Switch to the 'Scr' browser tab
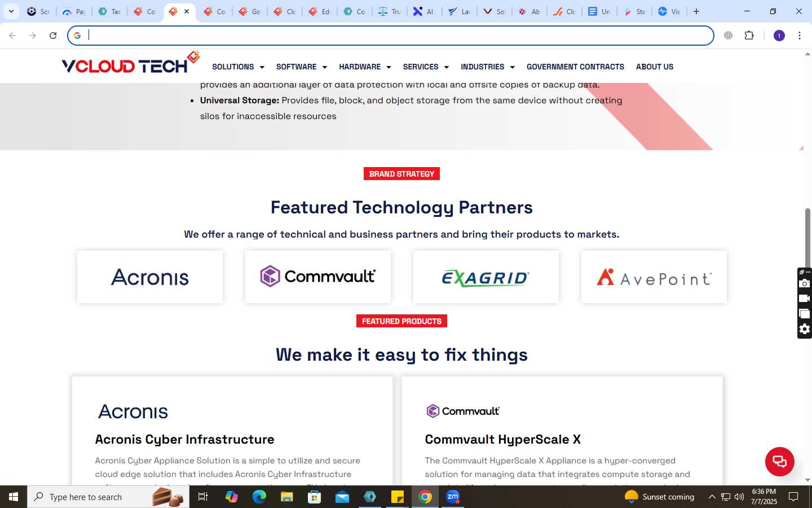The image size is (812, 508). coord(38,11)
